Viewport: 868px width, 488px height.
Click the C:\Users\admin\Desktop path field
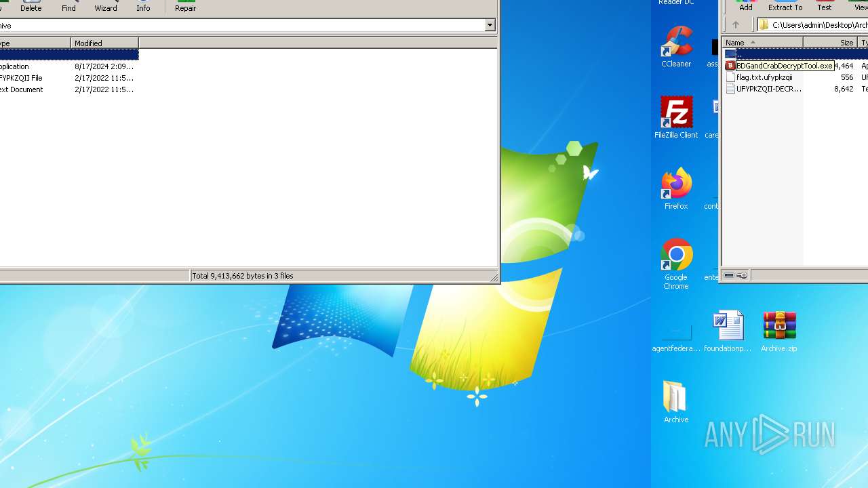812,24
